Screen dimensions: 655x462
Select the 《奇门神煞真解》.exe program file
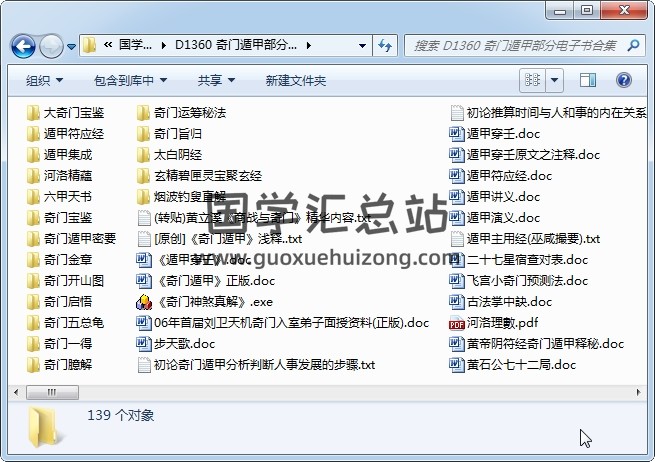pyautogui.click(x=205, y=302)
